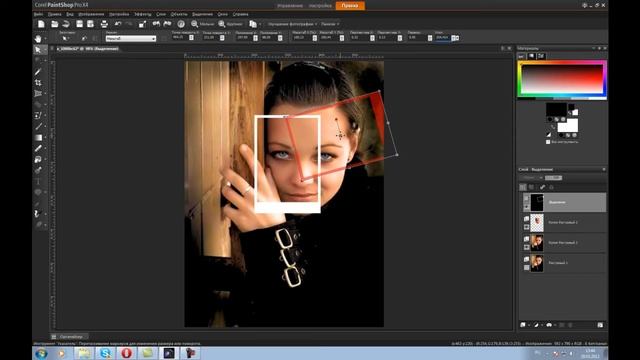The height and width of the screenshot is (360, 640).
Task: Click the Resize icon in toolbar
Action: coord(142,24)
